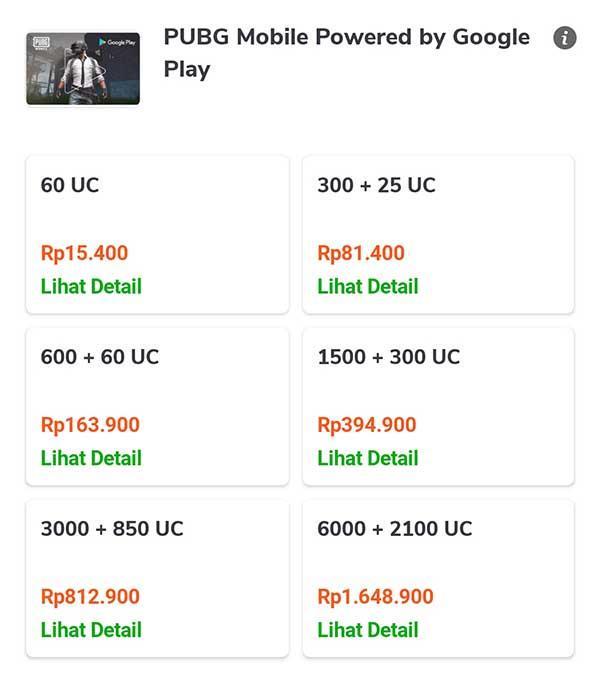Open the PUBG Mobile Google Play thumbnail
600x681 pixels.
tap(83, 69)
